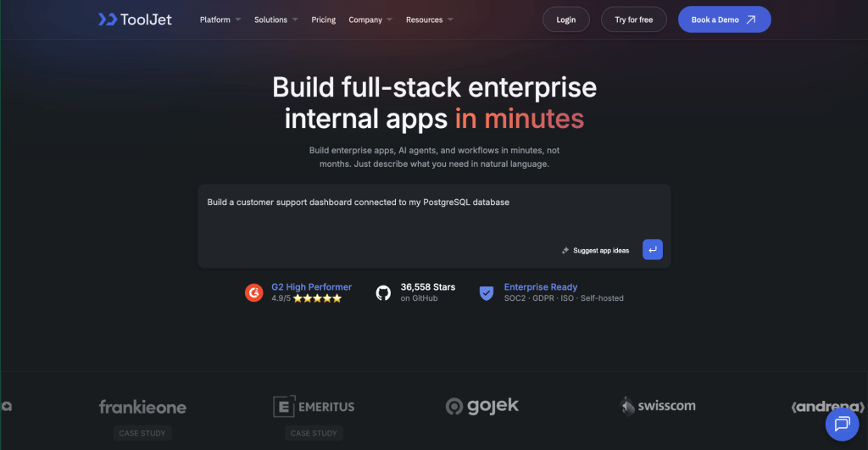Click the gojek logo

(x=482, y=406)
